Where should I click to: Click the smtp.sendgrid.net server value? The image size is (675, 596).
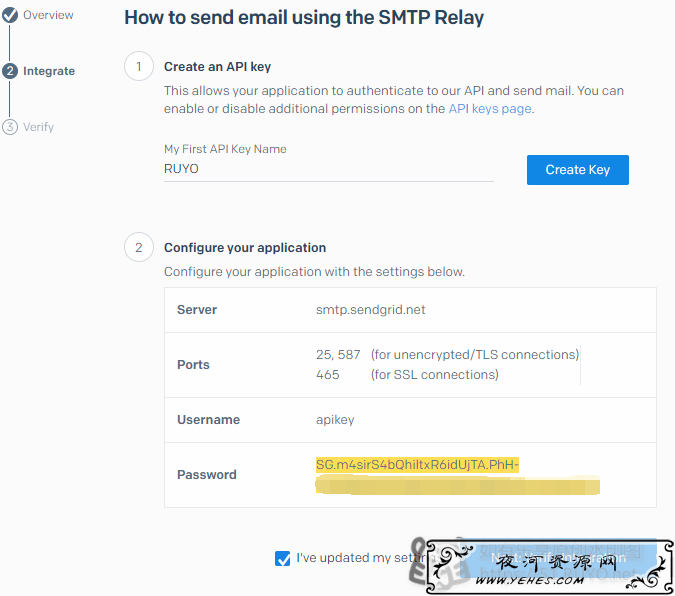pyautogui.click(x=371, y=310)
